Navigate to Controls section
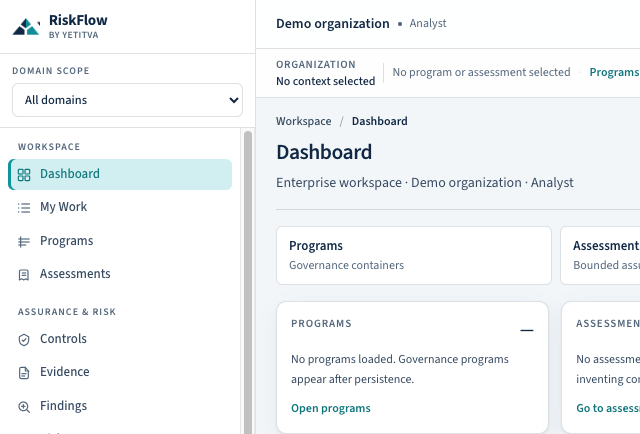The image size is (640, 434). click(x=120, y=339)
